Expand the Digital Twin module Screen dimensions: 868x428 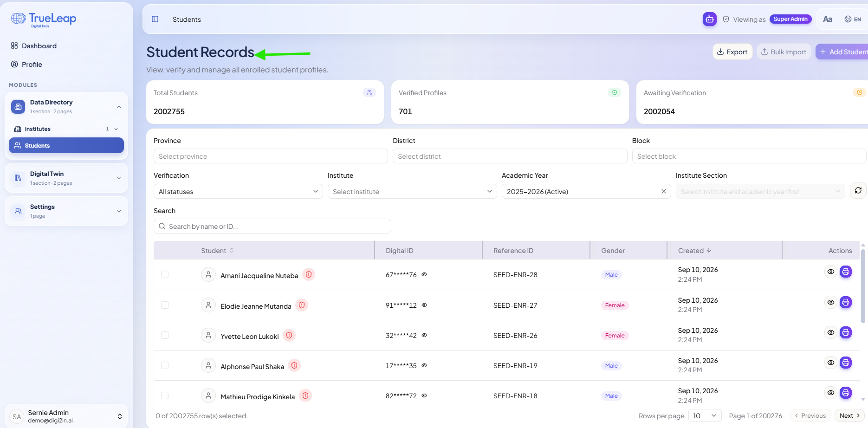(x=66, y=178)
